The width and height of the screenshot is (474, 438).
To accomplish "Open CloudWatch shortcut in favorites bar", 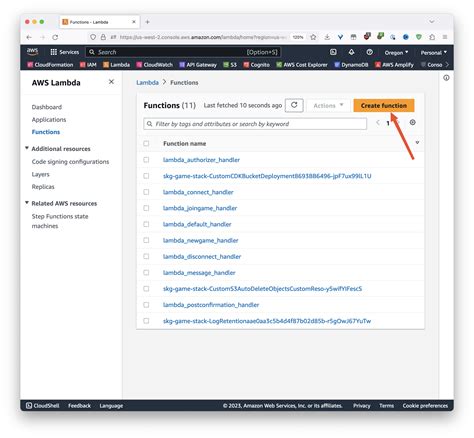I will (155, 65).
